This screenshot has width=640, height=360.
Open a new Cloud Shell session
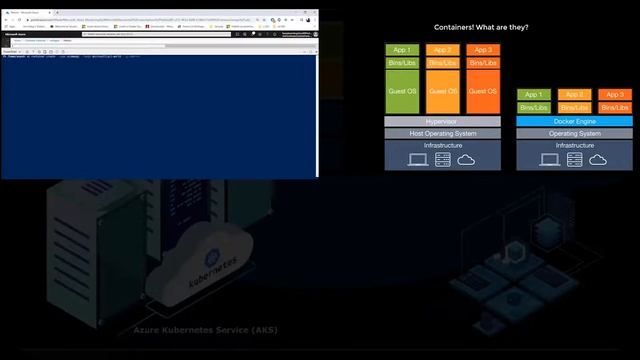51,52
